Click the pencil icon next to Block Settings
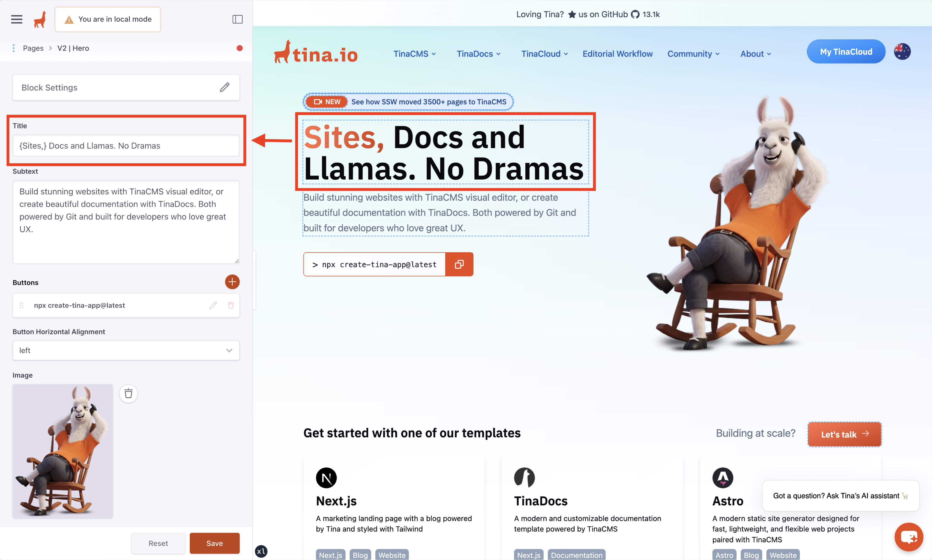This screenshot has height=560, width=932. pos(225,87)
